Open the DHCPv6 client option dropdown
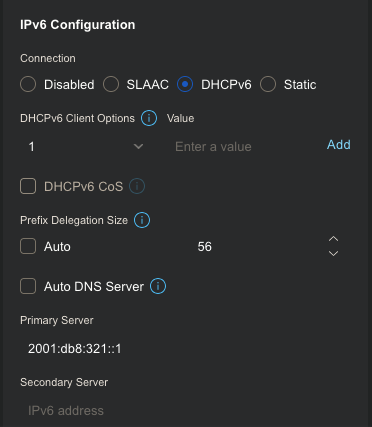The height and width of the screenshot is (427, 372). click(86, 147)
